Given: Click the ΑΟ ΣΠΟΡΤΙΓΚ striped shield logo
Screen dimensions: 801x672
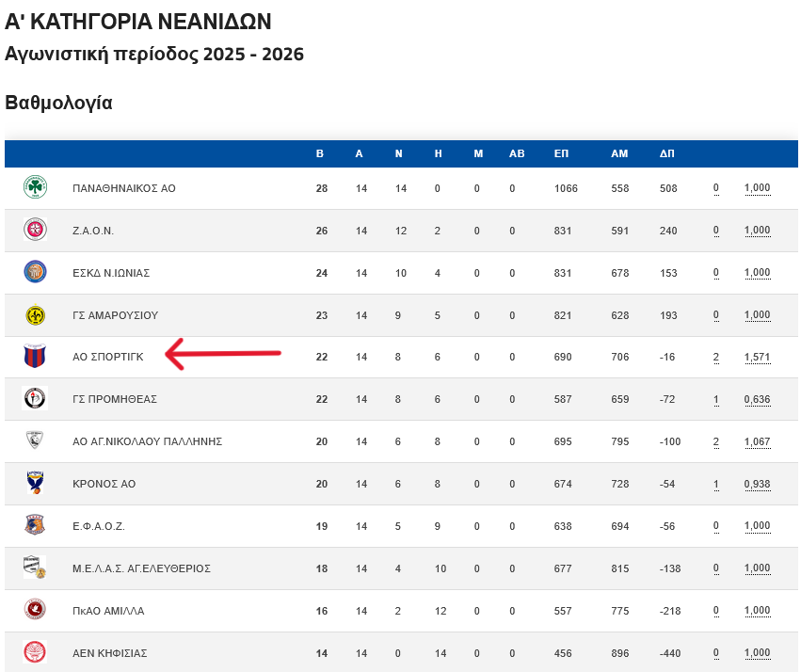Looking at the screenshot, I should (x=35, y=357).
